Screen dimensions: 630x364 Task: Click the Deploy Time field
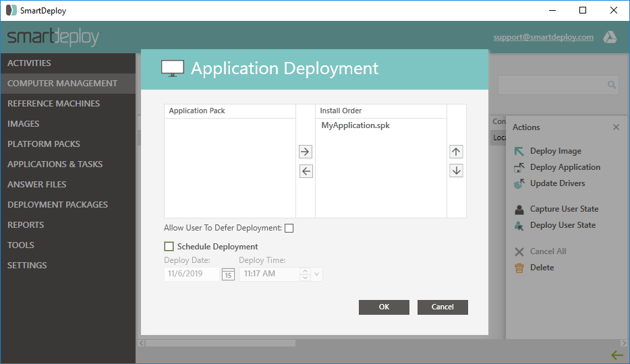coord(269,274)
